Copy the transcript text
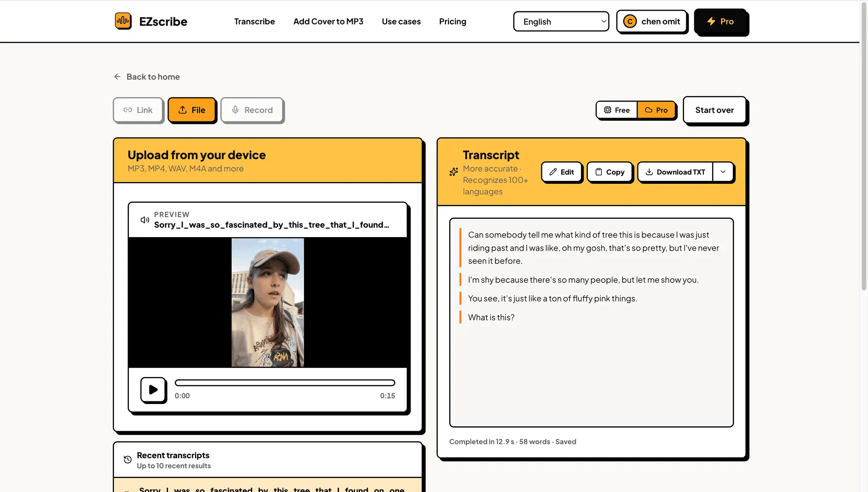Screen dimensions: 868x492 pyautogui.click(x=610, y=172)
